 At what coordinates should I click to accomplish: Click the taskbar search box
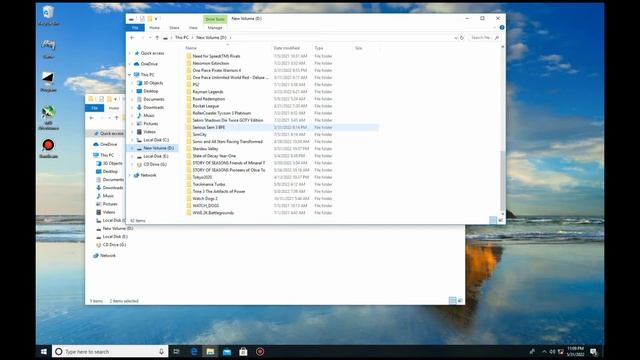(110, 351)
